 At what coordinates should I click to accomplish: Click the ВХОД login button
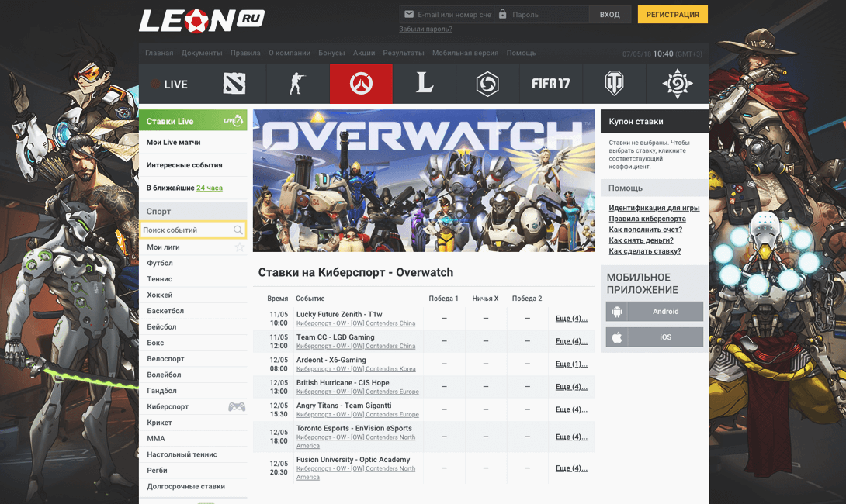click(x=610, y=15)
